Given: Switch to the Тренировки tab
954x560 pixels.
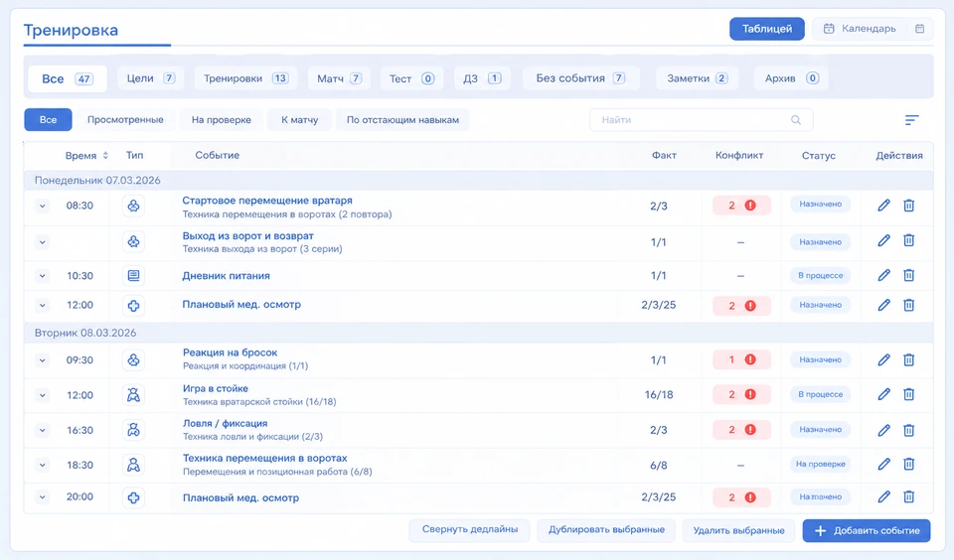Looking at the screenshot, I should 245,78.
